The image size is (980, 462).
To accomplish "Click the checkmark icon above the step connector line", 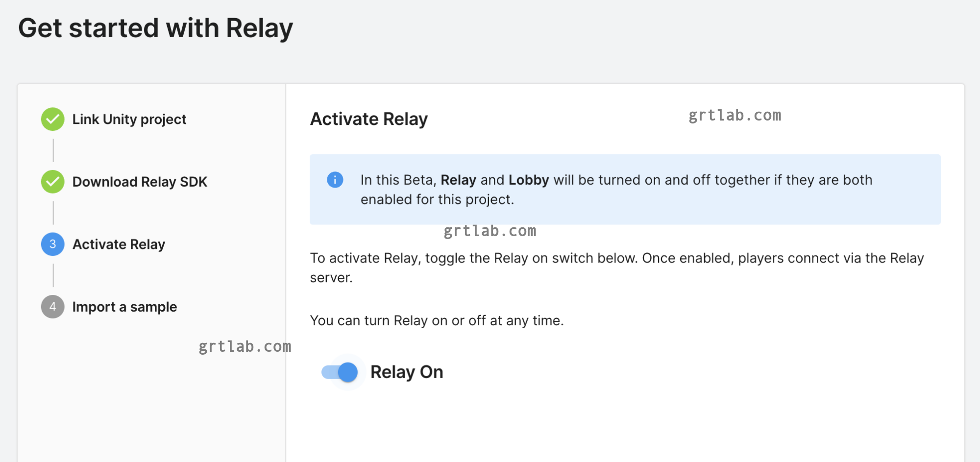I will click(x=52, y=119).
